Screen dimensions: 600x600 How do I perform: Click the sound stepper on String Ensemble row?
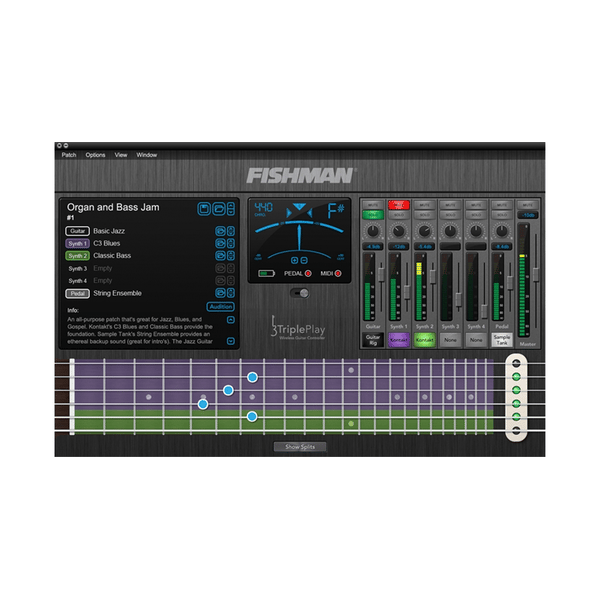(x=231, y=293)
